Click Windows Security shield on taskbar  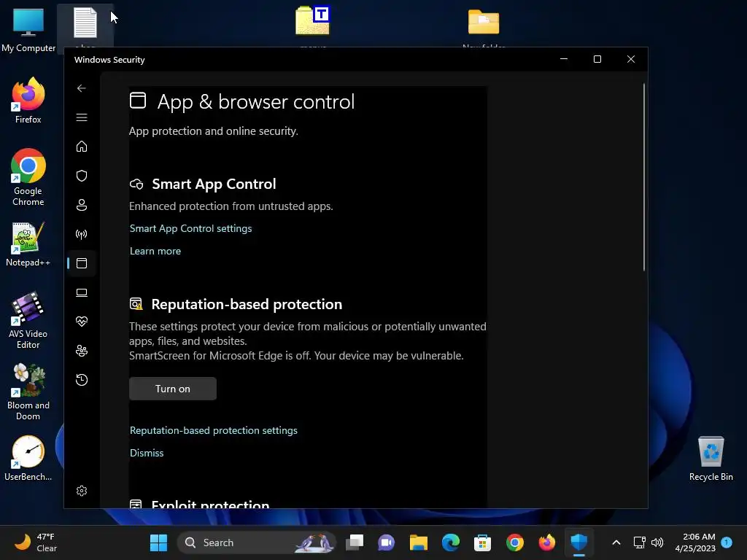pos(578,542)
